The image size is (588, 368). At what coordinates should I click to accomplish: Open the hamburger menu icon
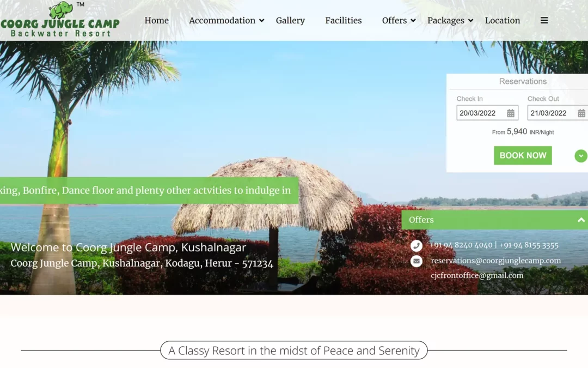pos(544,20)
